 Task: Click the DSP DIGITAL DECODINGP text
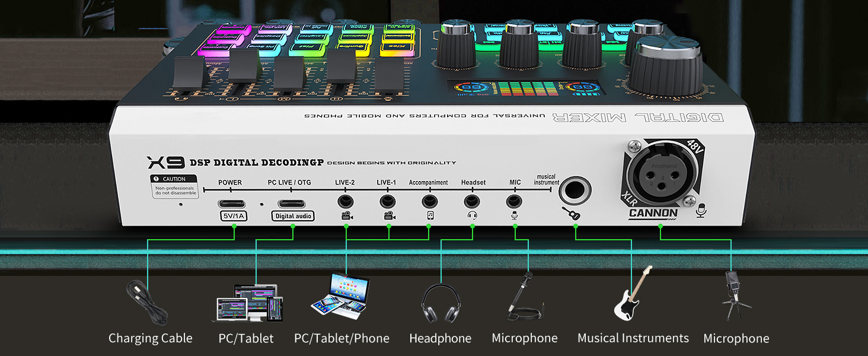point(257,163)
